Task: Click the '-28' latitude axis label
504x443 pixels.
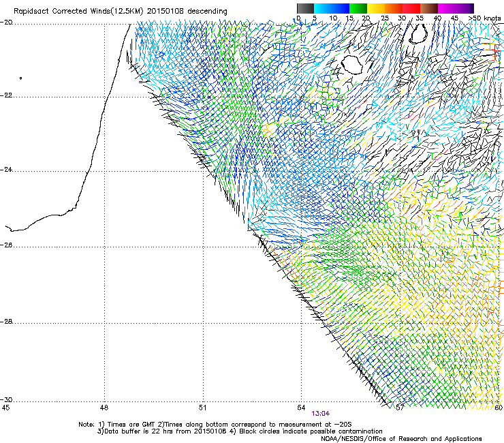Action: [6, 322]
